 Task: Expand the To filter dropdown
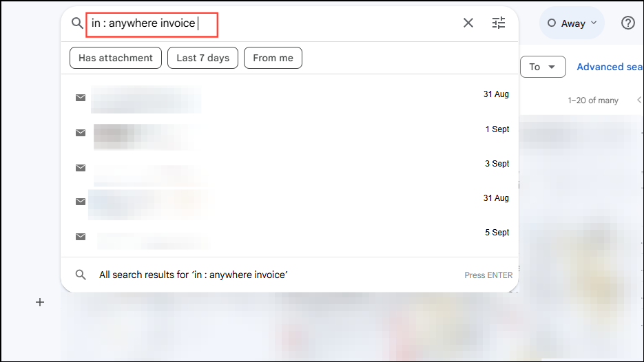(x=543, y=67)
